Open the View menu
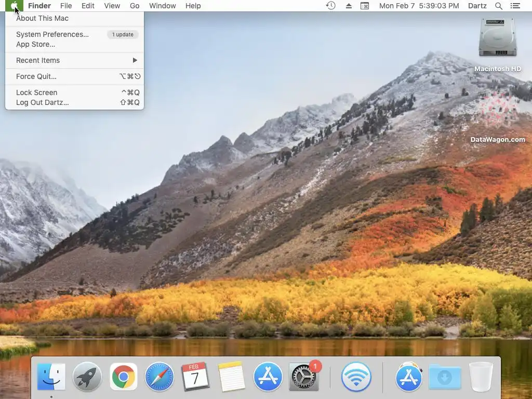The width and height of the screenshot is (532, 399). [x=112, y=6]
